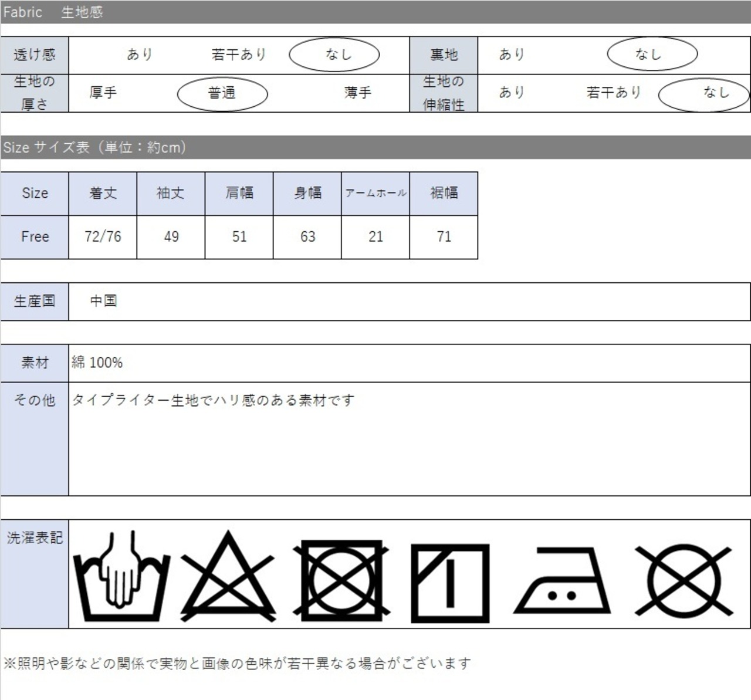
Task: Click the '素材' row label
Action: (x=35, y=363)
